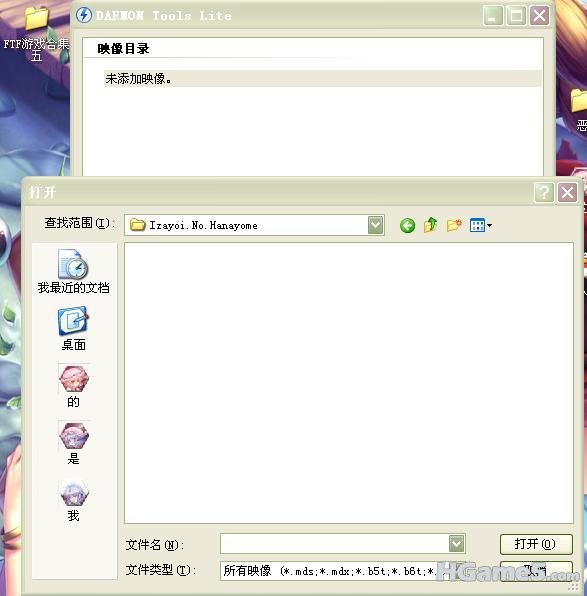Click the 映像目录 header
Viewport: 587px width, 596px height.
[123, 49]
